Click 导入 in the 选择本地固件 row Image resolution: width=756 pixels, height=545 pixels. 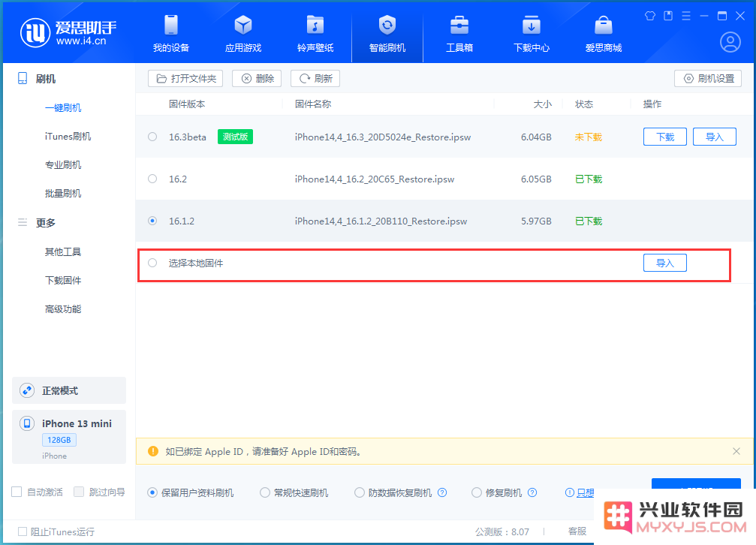[x=665, y=263]
